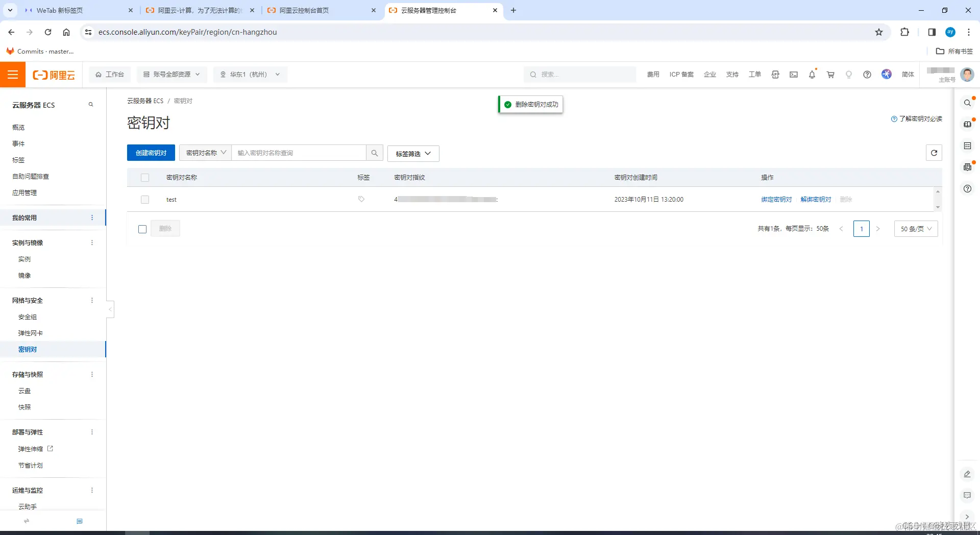Open the Instances sidebar item
The width and height of the screenshot is (980, 535).
(x=24, y=259)
